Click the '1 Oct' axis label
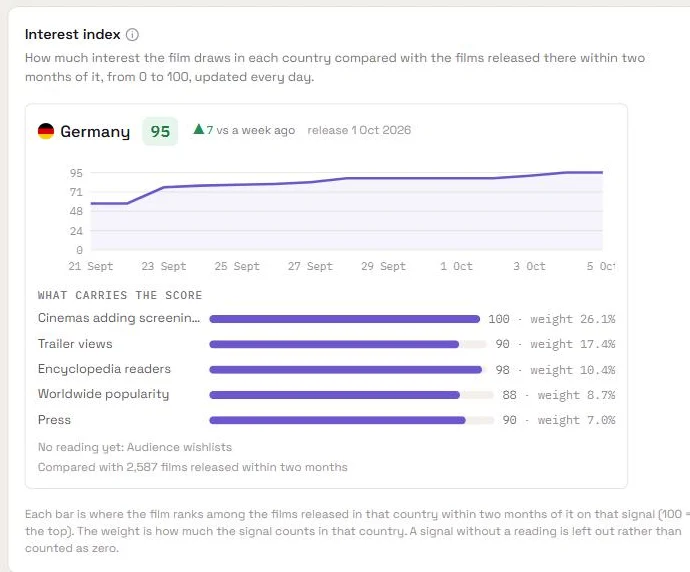The width and height of the screenshot is (690, 572). [x=456, y=266]
